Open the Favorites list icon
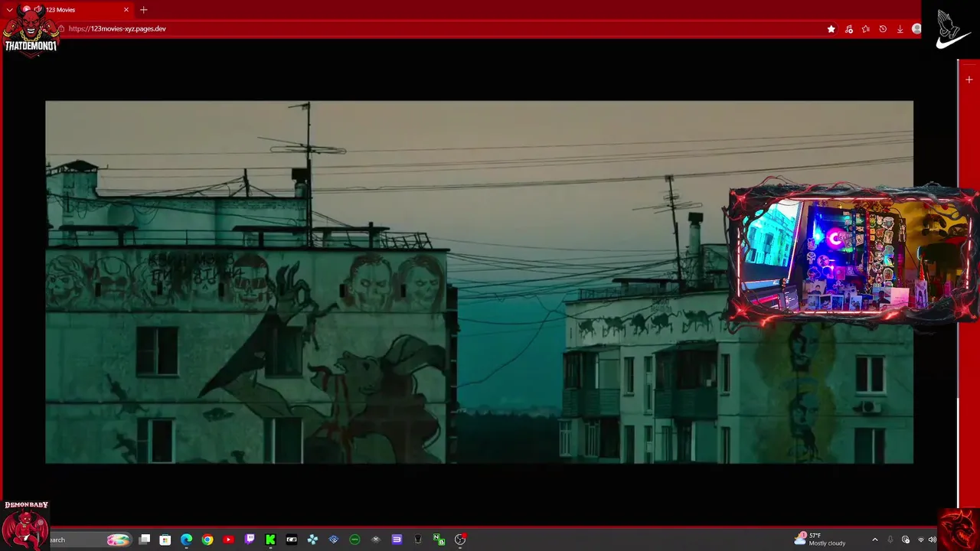Viewport: 980px width, 551px height. tap(865, 29)
